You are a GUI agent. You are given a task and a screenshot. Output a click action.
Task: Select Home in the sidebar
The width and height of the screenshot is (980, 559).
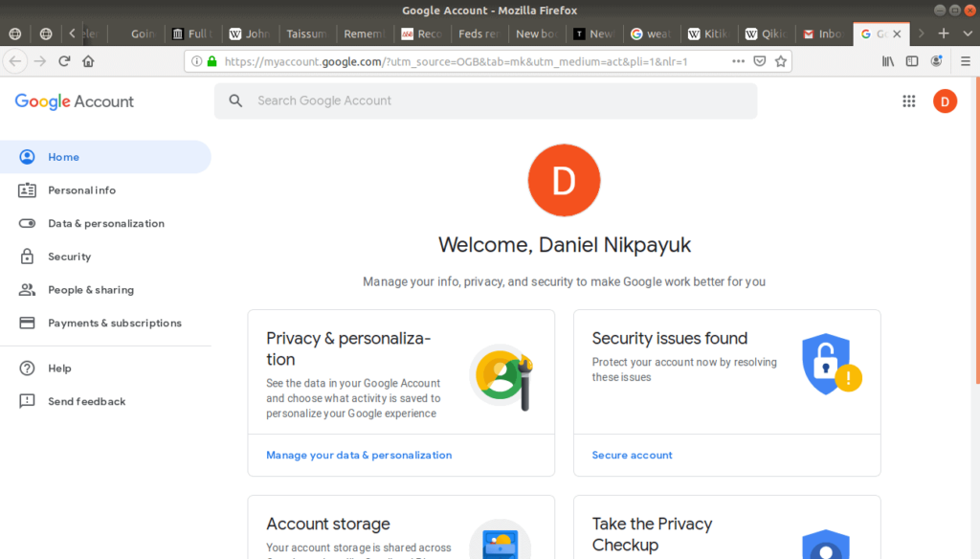pyautogui.click(x=105, y=157)
